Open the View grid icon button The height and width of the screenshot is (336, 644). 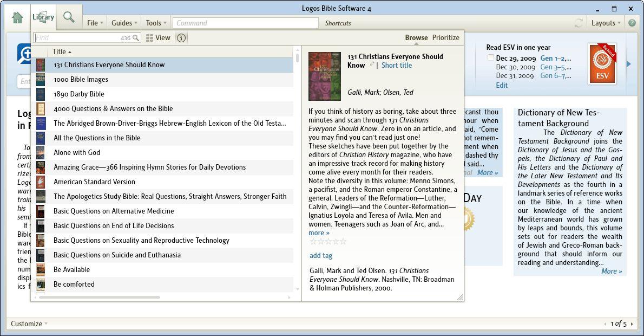coord(158,38)
